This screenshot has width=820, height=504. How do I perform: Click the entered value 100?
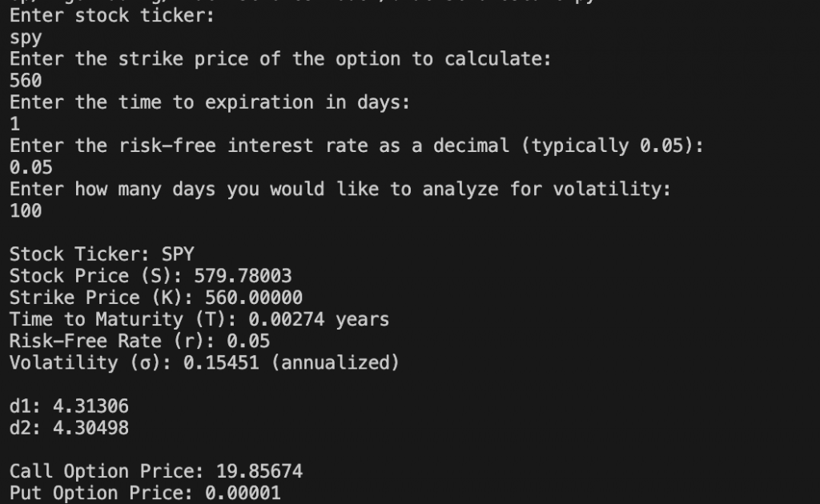click(26, 211)
